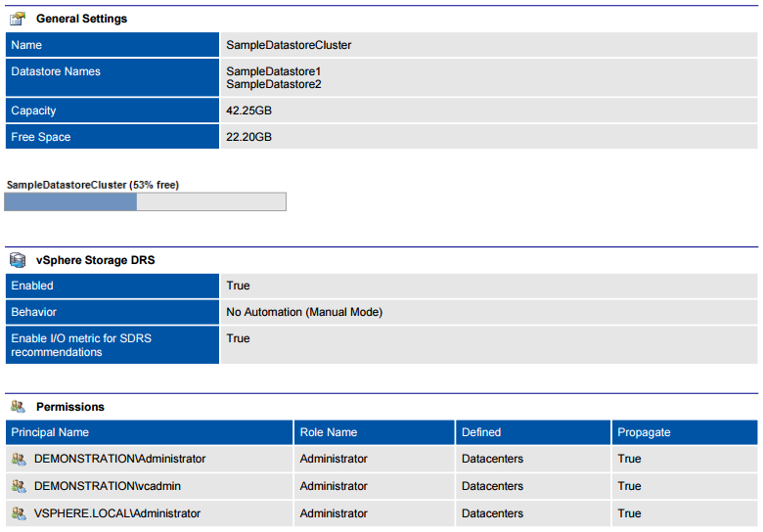
Task: Click the DEMONSTRATION\vcadmin user icon
Action: pyautogui.click(x=19, y=486)
